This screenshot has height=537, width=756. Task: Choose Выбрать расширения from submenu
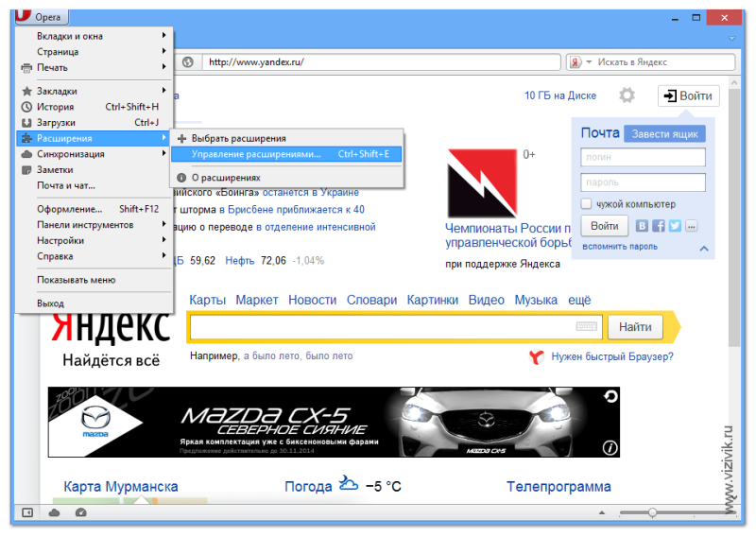(286, 138)
